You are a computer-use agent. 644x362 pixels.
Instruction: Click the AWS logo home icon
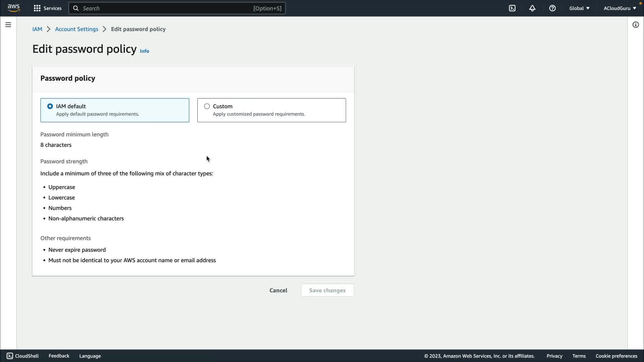coord(14,8)
